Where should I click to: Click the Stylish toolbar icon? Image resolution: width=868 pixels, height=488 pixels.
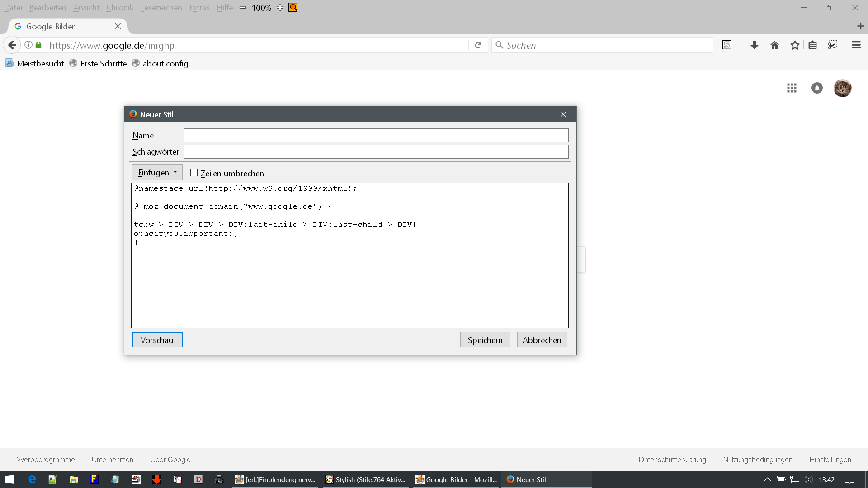click(726, 45)
